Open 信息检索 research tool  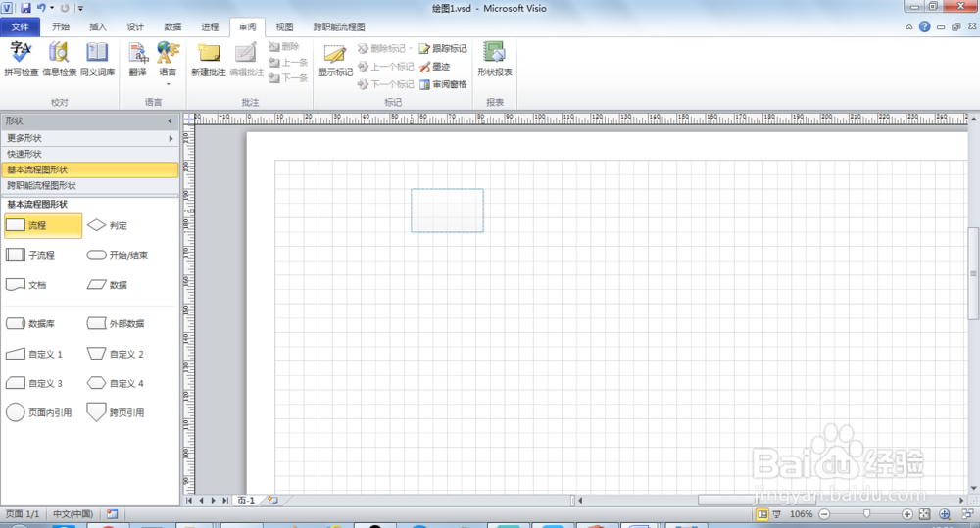(60, 60)
